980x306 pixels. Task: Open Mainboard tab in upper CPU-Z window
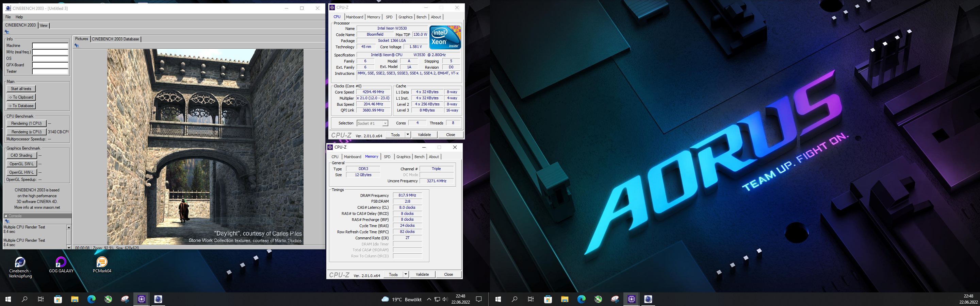click(x=355, y=17)
